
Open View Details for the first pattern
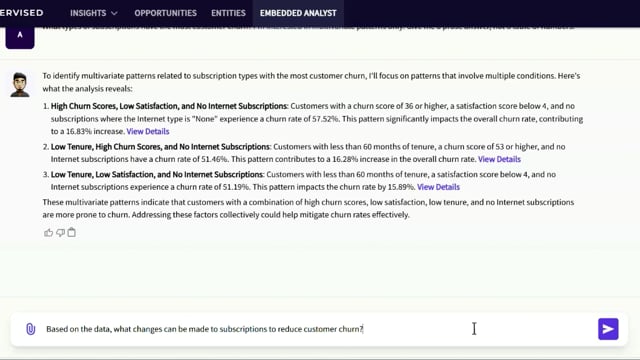[148, 131]
